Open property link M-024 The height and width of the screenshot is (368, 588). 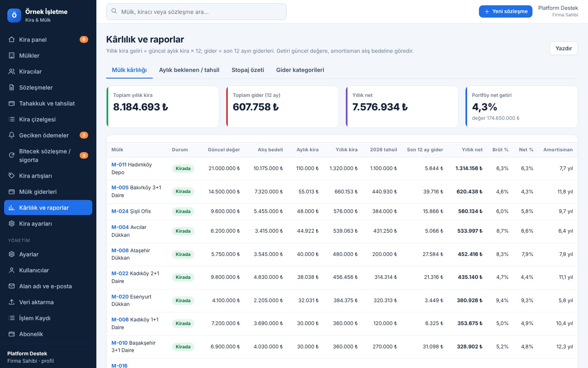pyautogui.click(x=120, y=211)
